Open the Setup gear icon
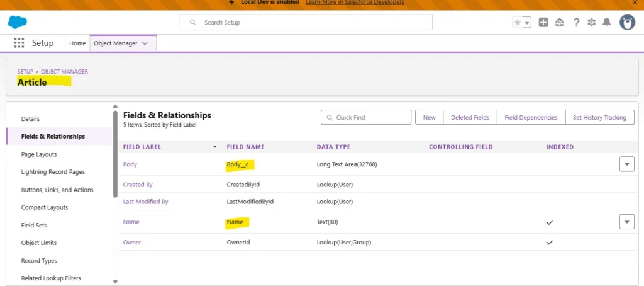This screenshot has width=644, height=286. coord(591,22)
